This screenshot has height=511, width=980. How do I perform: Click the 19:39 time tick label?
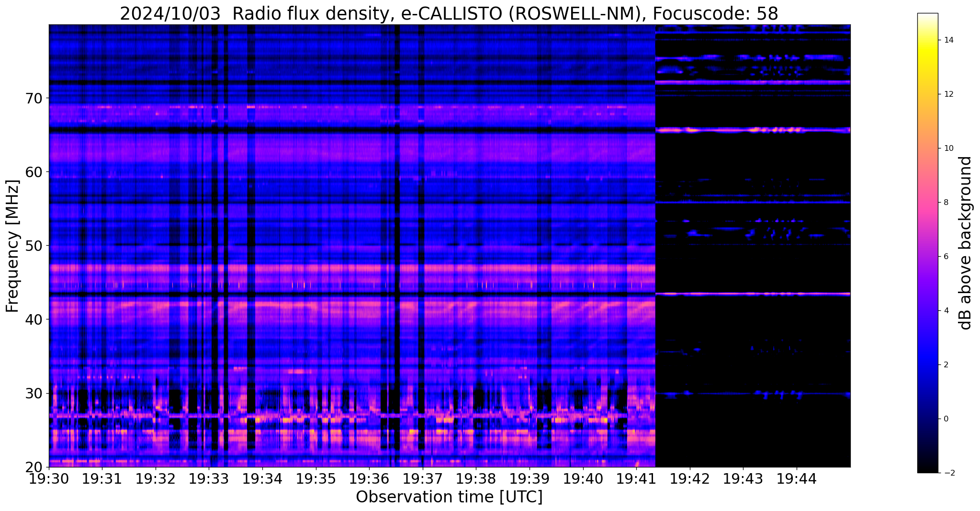[x=529, y=478]
